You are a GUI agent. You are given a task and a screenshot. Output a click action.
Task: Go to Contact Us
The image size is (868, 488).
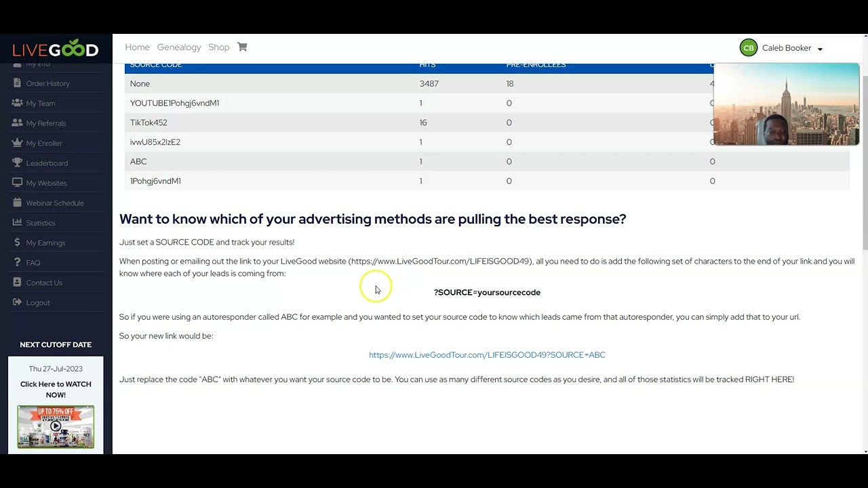point(44,283)
